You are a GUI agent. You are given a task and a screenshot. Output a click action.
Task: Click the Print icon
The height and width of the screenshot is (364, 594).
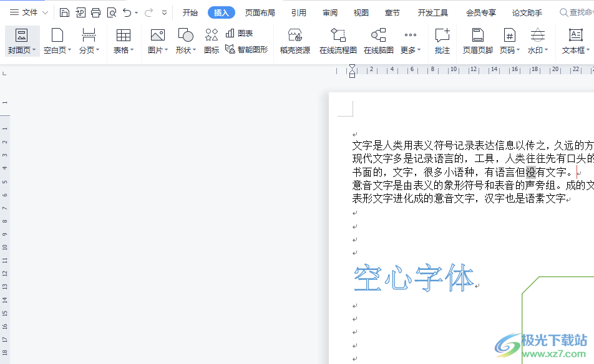click(96, 12)
